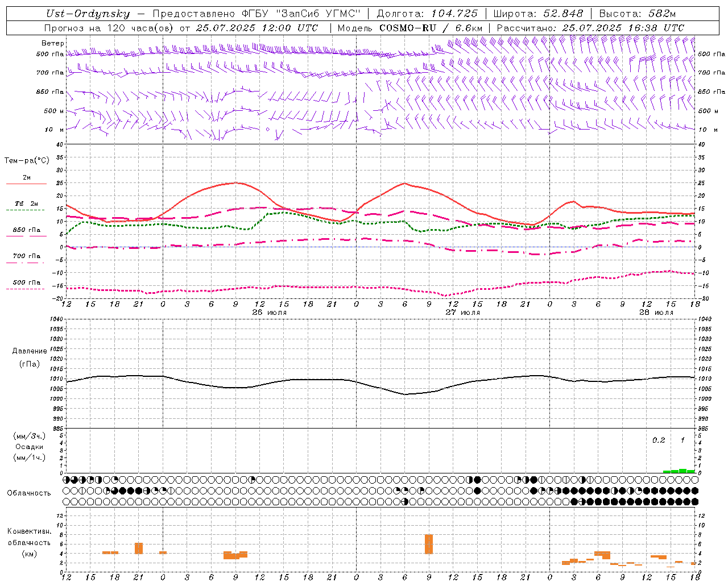Click the '700 гПа' dash-dot legend entry
The width and height of the screenshot is (728, 582).
(27, 257)
